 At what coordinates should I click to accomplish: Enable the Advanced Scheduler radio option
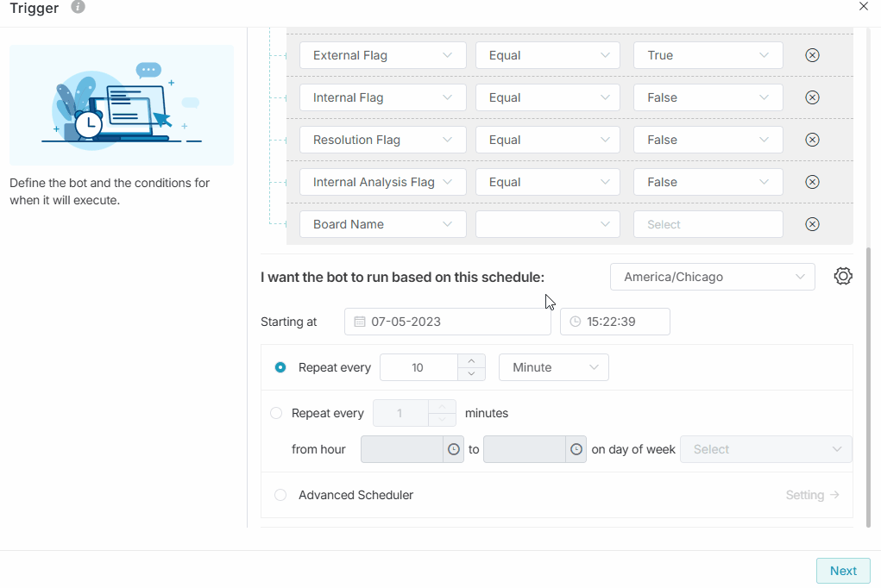click(x=280, y=495)
